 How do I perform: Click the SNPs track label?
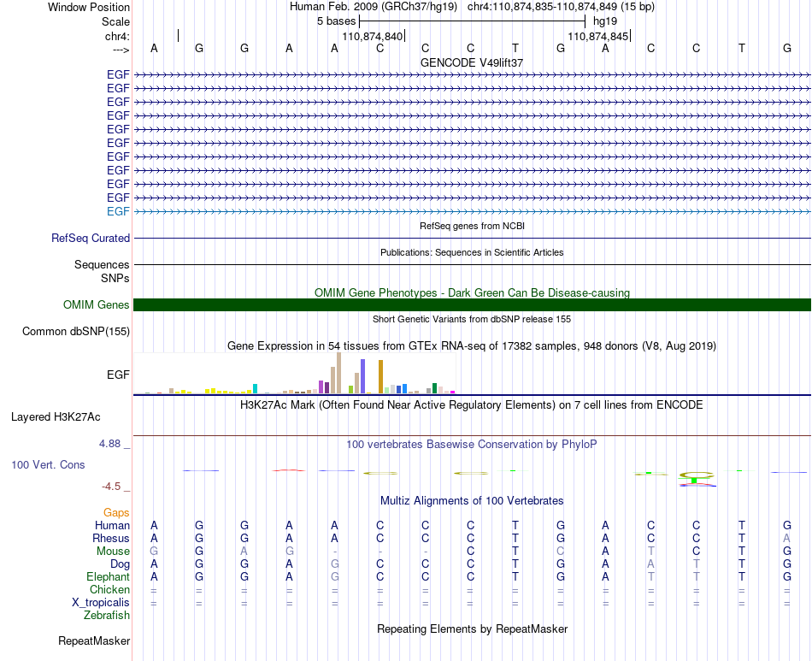coord(115,278)
